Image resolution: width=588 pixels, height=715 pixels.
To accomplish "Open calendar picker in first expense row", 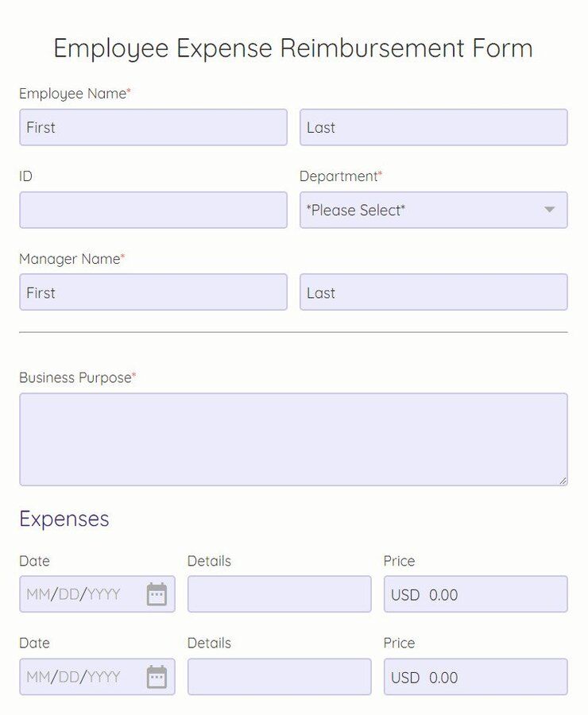I will tap(157, 594).
